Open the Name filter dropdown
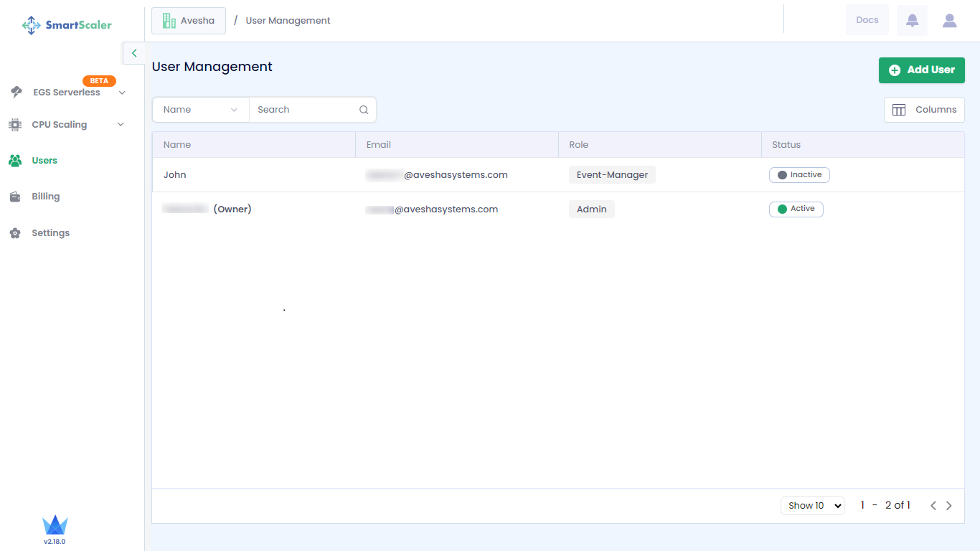Image resolution: width=980 pixels, height=551 pixels. [200, 110]
